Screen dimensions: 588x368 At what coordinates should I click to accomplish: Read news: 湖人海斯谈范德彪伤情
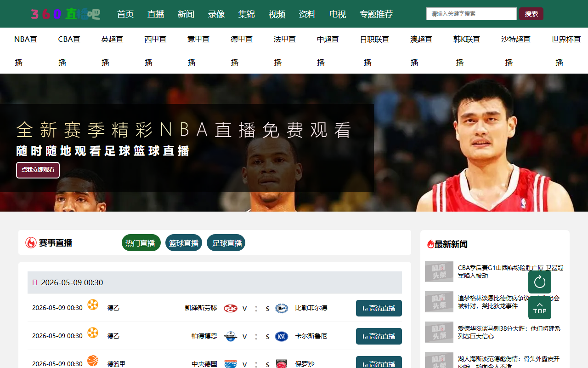tap(509, 362)
